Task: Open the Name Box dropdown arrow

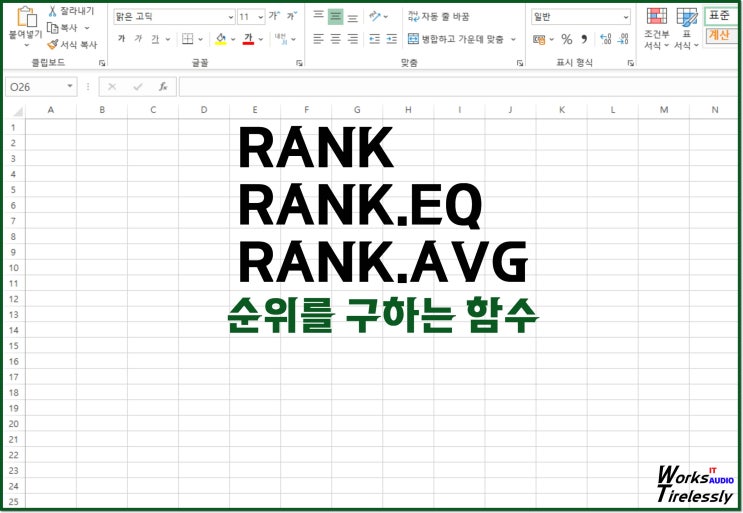Action: 70,87
